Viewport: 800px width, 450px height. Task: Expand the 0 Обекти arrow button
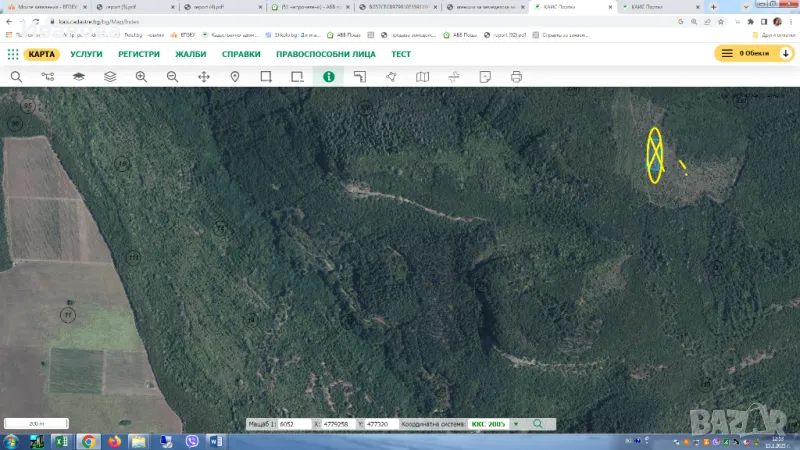coord(785,54)
